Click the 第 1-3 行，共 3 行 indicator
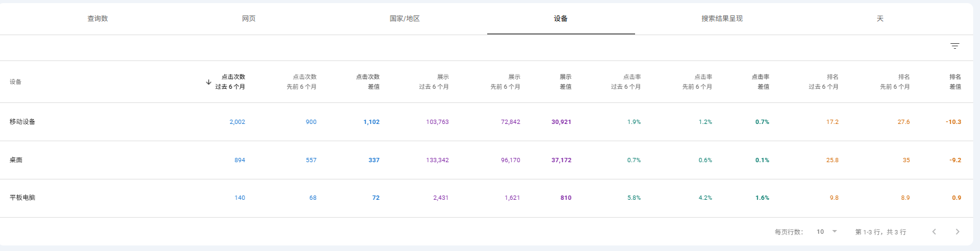Image resolution: width=980 pixels, height=251 pixels. pyautogui.click(x=881, y=232)
